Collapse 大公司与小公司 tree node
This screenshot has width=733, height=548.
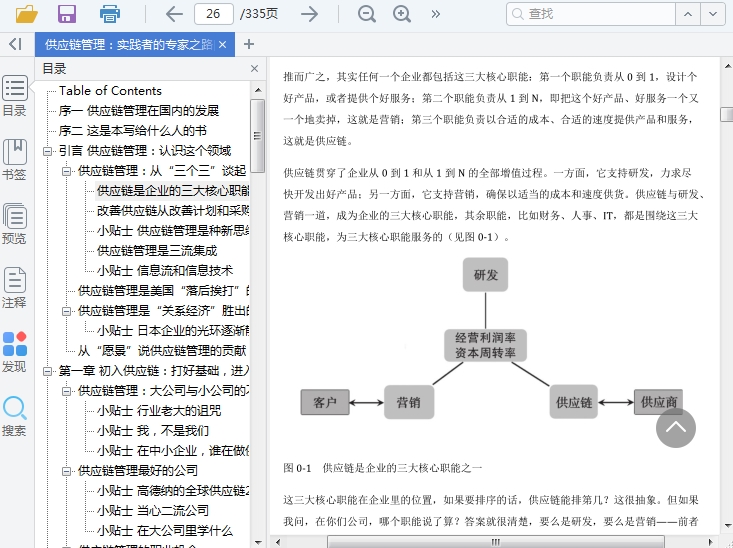[x=66, y=391]
